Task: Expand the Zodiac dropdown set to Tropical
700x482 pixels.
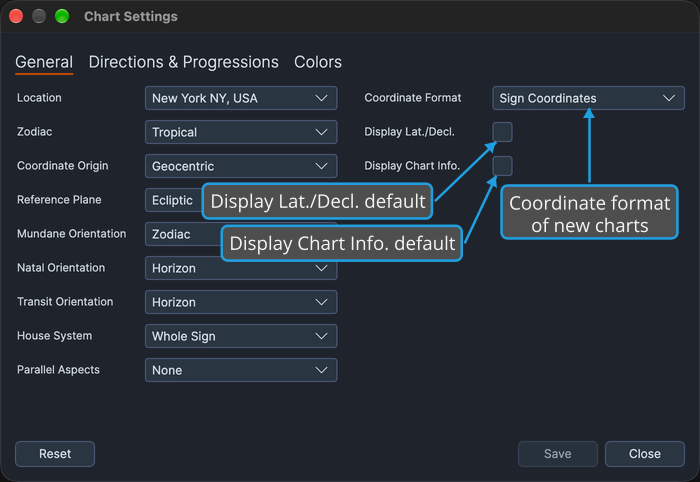Action: (x=241, y=132)
